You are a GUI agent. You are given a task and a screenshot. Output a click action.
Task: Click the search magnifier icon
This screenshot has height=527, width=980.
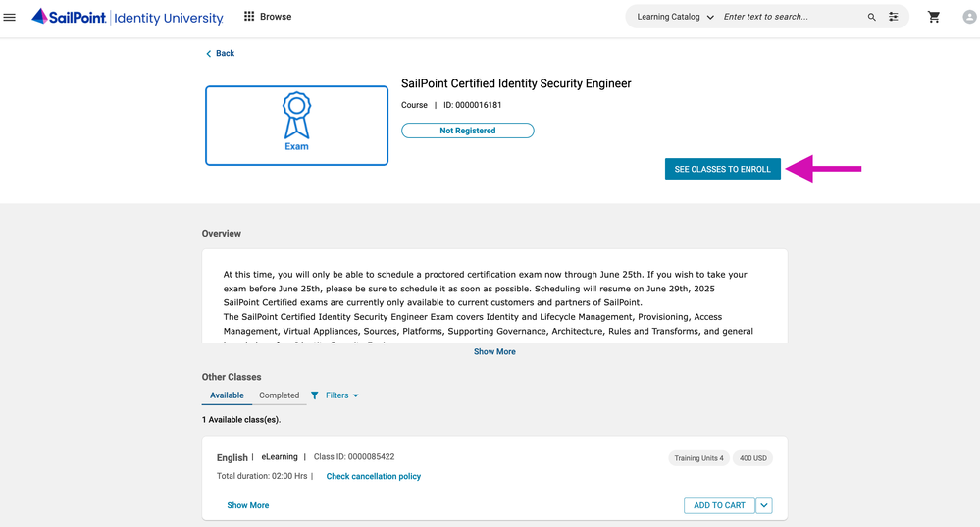(x=871, y=17)
